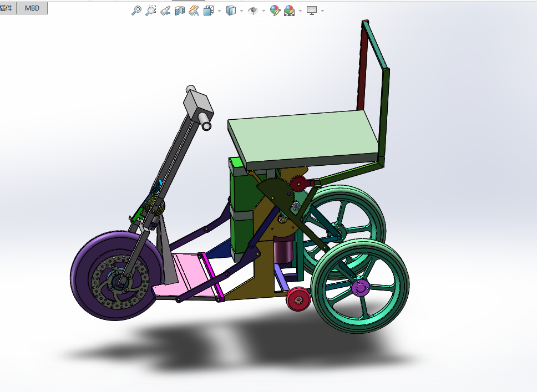Viewport: 537px width, 392px height.
Task: Select the front brake disc
Action: 120,282
